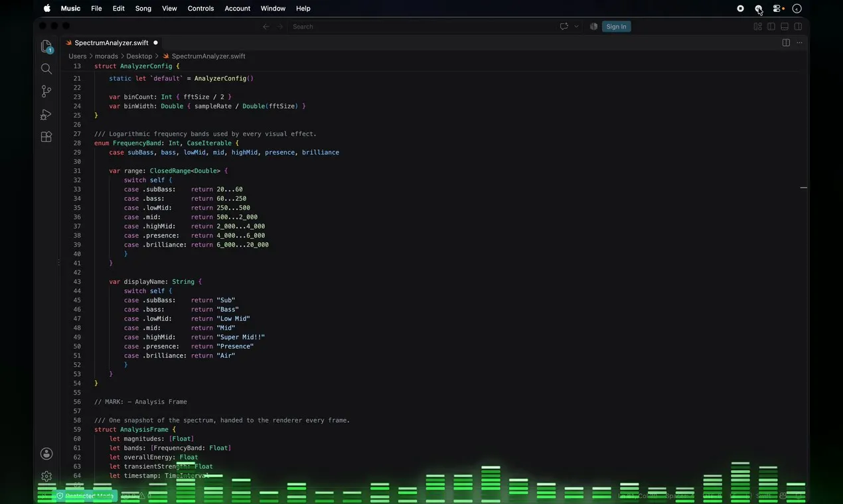Click the brilliance case on line 29

(321, 153)
